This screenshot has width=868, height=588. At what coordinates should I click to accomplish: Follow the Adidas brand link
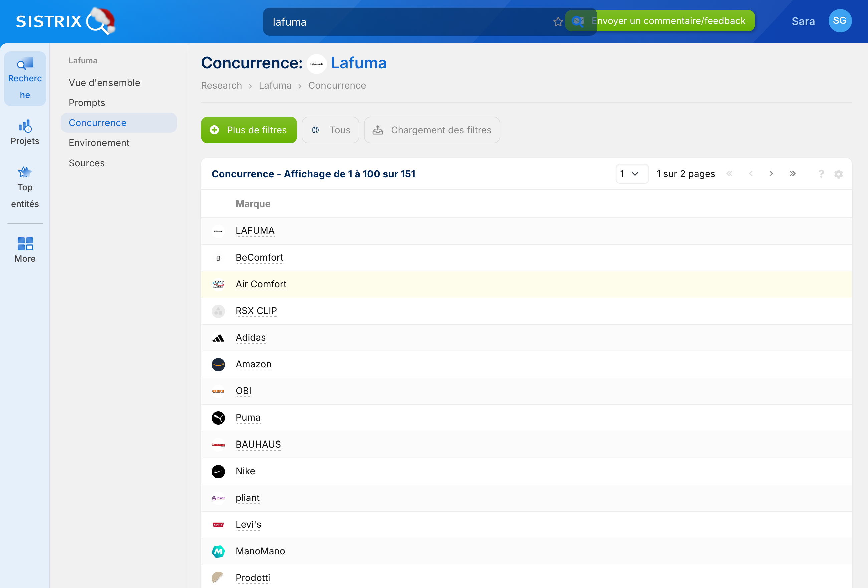[x=251, y=337]
